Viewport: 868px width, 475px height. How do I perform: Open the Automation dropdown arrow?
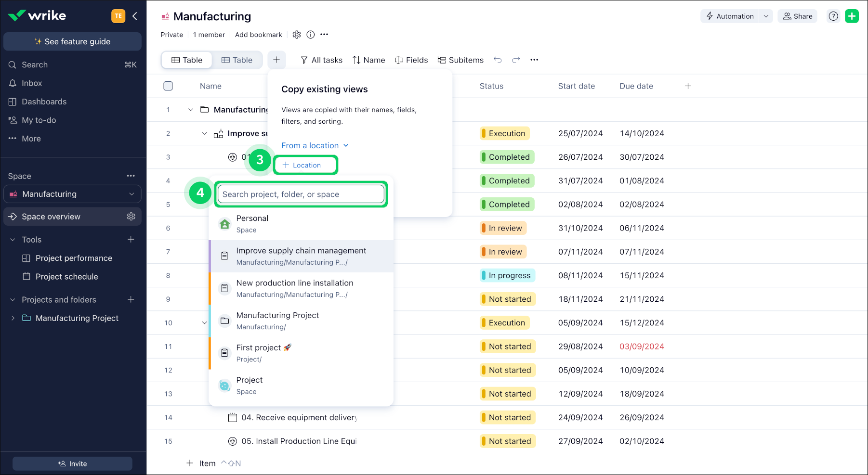pyautogui.click(x=766, y=16)
